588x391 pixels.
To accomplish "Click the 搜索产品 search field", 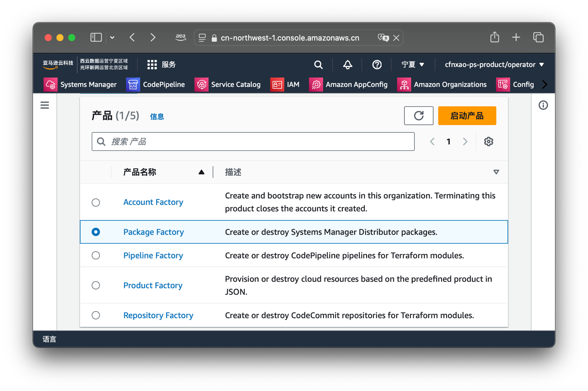I will click(x=253, y=141).
